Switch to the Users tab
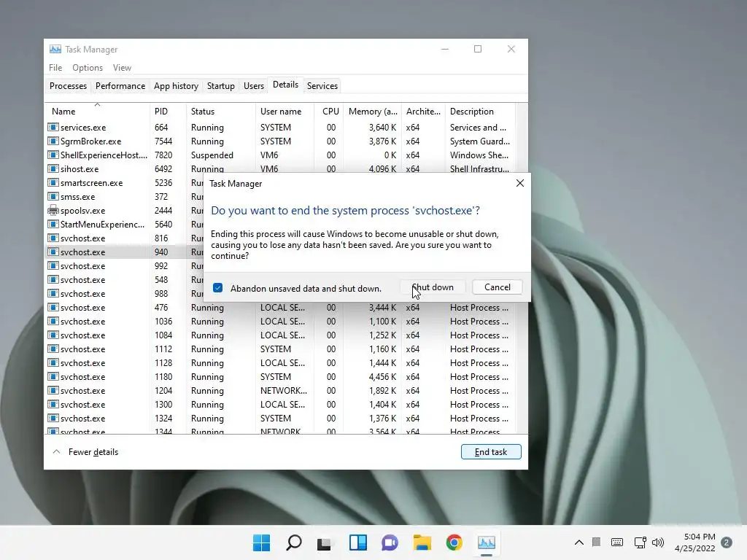747x560 pixels. pos(253,86)
